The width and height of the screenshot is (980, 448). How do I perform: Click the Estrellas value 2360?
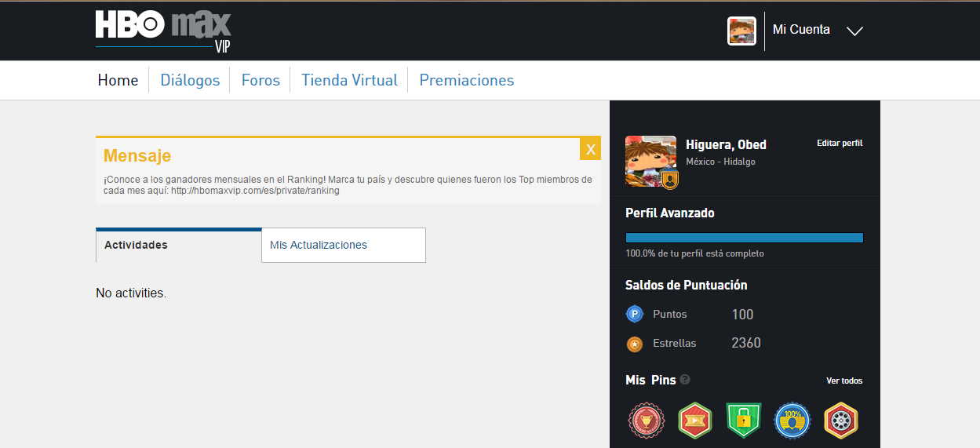746,343
